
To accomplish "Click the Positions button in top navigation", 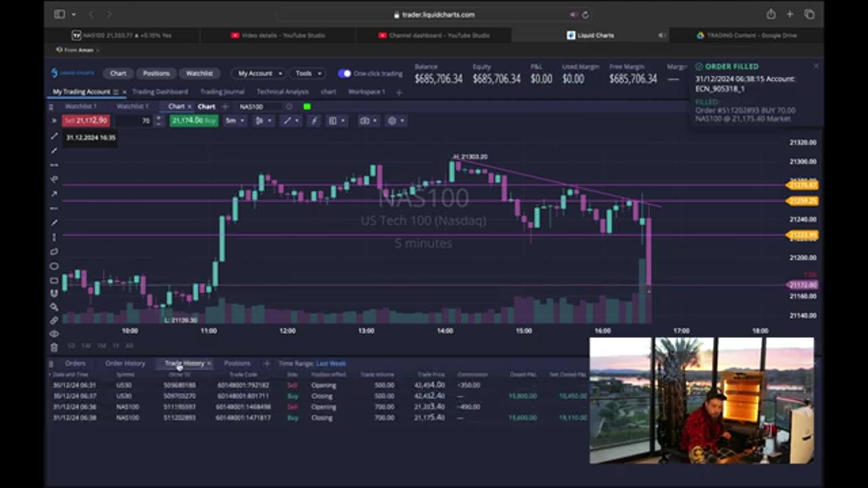I will (156, 73).
